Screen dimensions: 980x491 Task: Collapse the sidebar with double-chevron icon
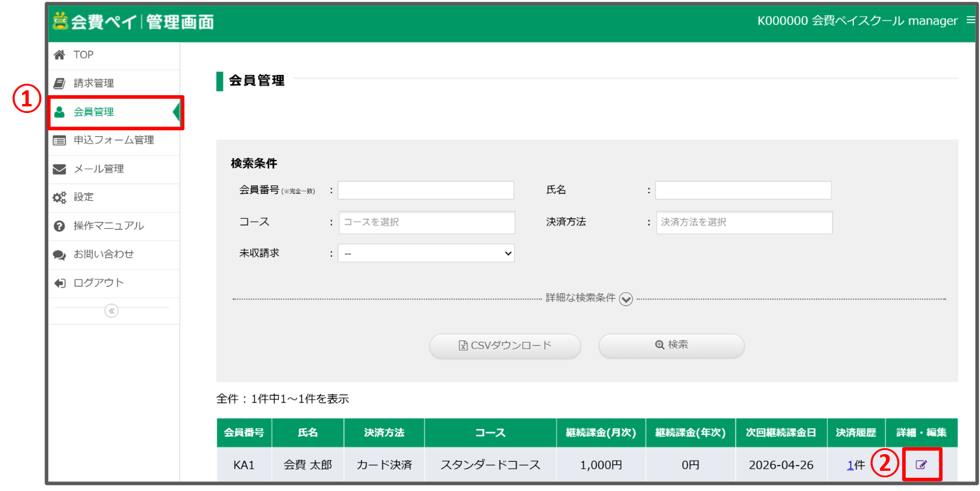[111, 311]
